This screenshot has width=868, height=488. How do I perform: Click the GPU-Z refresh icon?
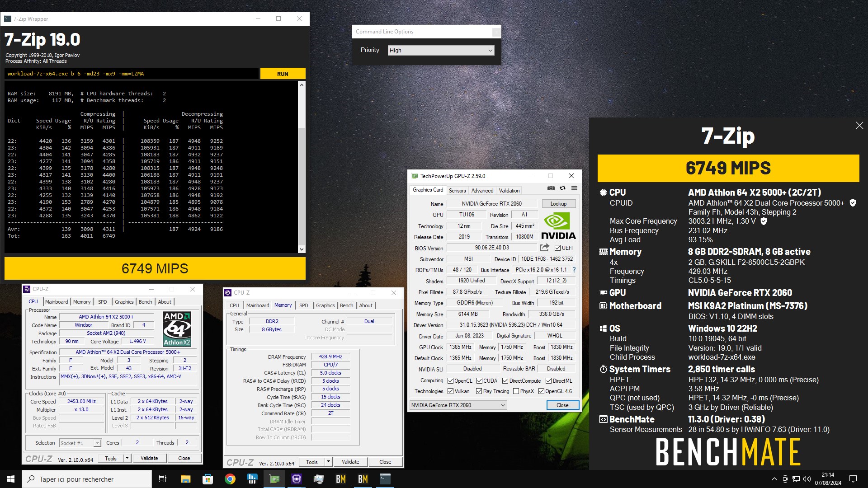click(x=562, y=188)
